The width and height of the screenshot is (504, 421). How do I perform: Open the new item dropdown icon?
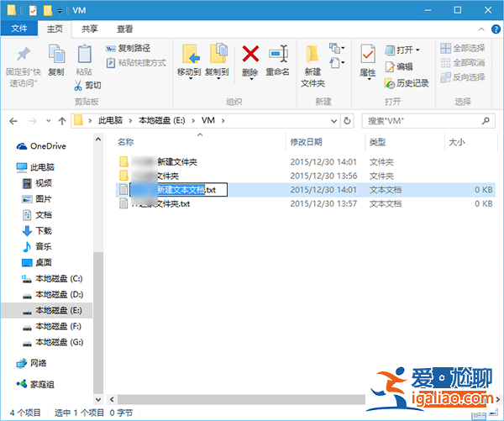[x=337, y=48]
